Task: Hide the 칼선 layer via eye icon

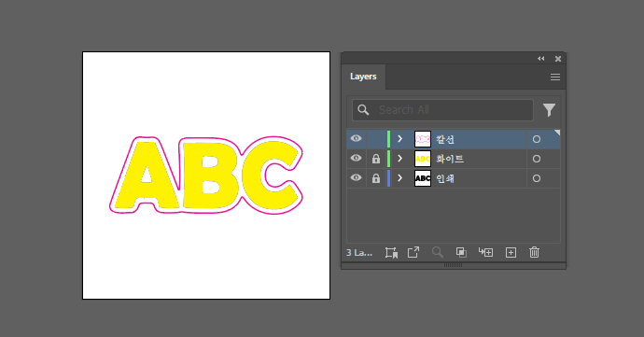Action: pos(357,138)
